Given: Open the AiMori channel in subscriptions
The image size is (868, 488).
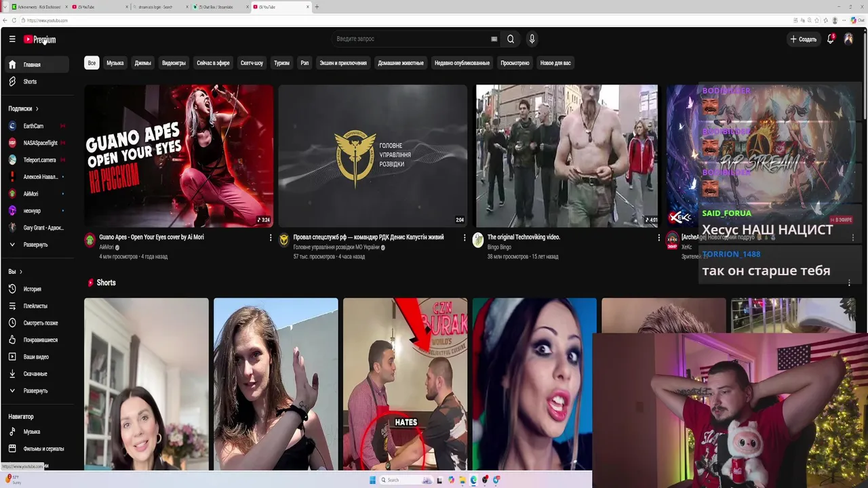Looking at the screenshot, I should (37, 194).
